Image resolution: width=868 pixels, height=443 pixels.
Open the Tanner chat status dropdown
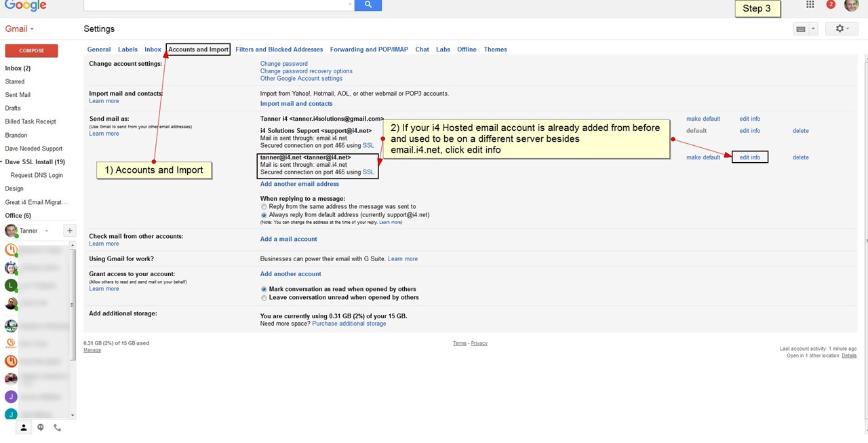tap(47, 231)
